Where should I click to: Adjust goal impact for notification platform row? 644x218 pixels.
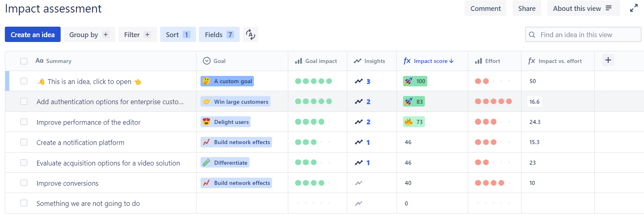coord(313,142)
